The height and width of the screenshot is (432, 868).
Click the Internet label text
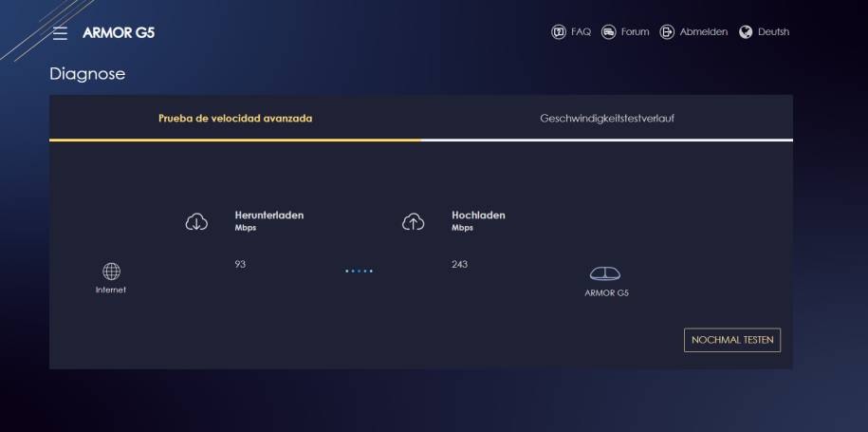(x=111, y=290)
